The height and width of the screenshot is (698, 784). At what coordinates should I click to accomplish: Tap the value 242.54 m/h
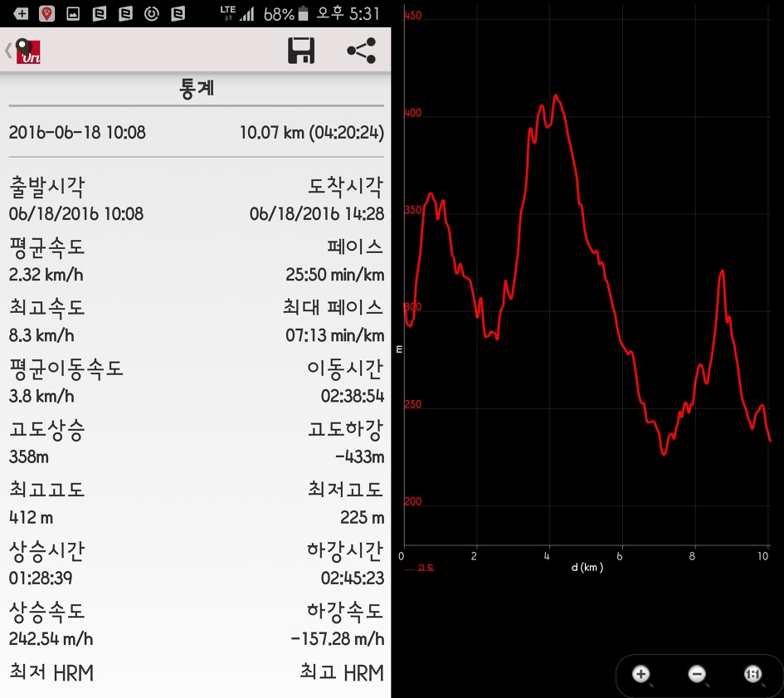coord(51,639)
